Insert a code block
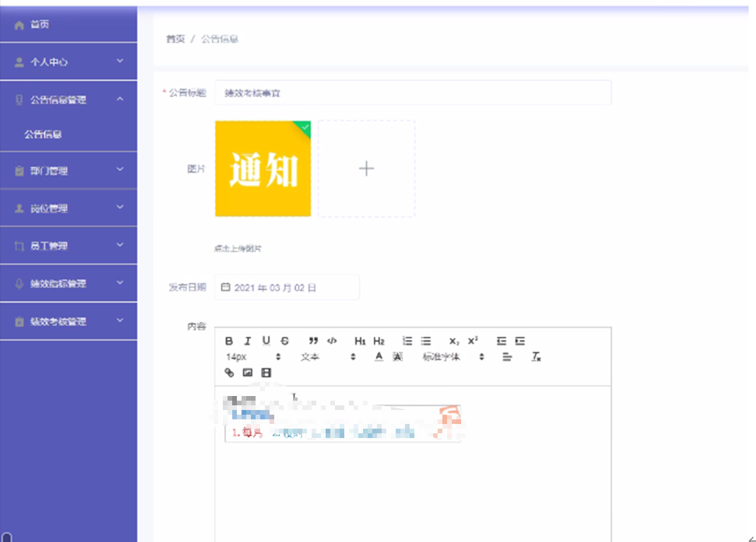The height and width of the screenshot is (542, 756). [332, 341]
